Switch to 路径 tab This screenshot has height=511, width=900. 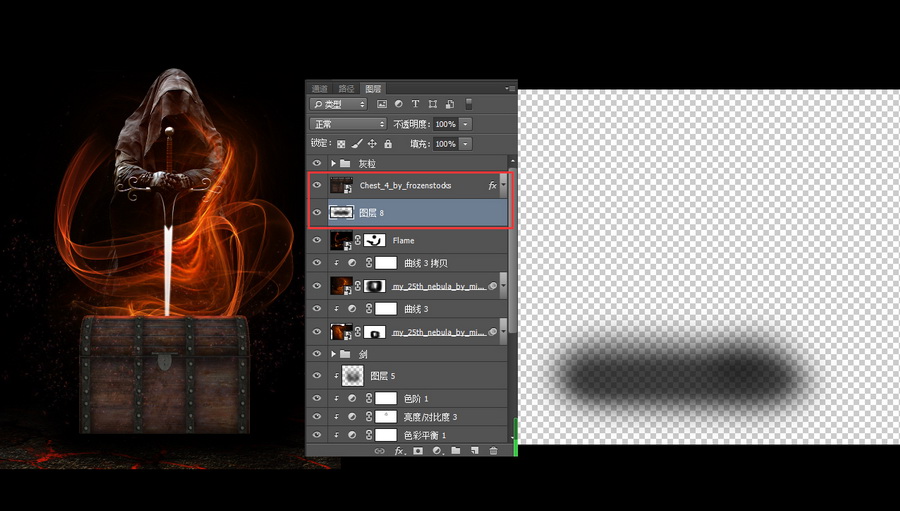[346, 88]
